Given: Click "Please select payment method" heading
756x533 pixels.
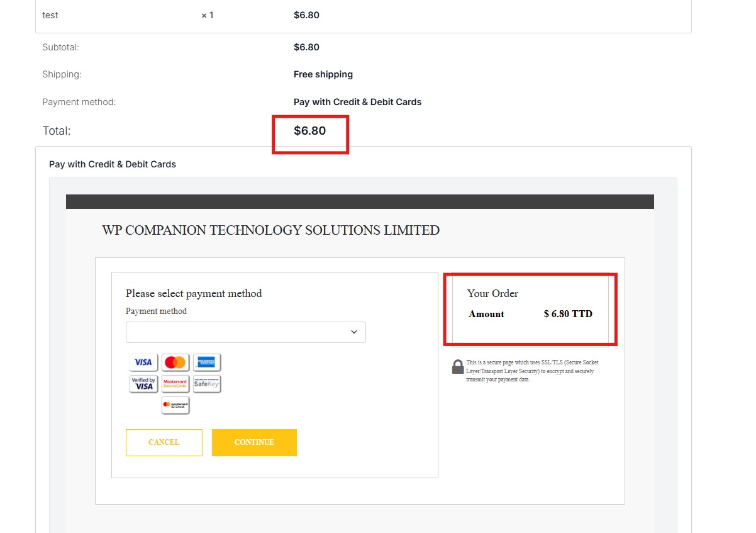Looking at the screenshot, I should click(194, 293).
